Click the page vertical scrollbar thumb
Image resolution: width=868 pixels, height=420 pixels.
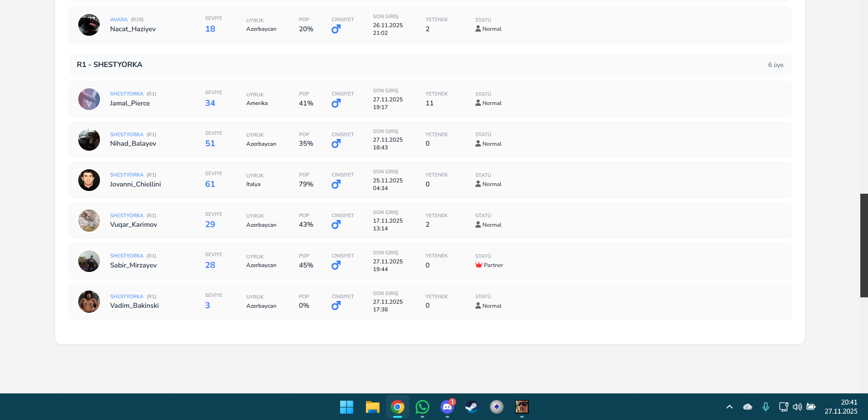pos(863,245)
